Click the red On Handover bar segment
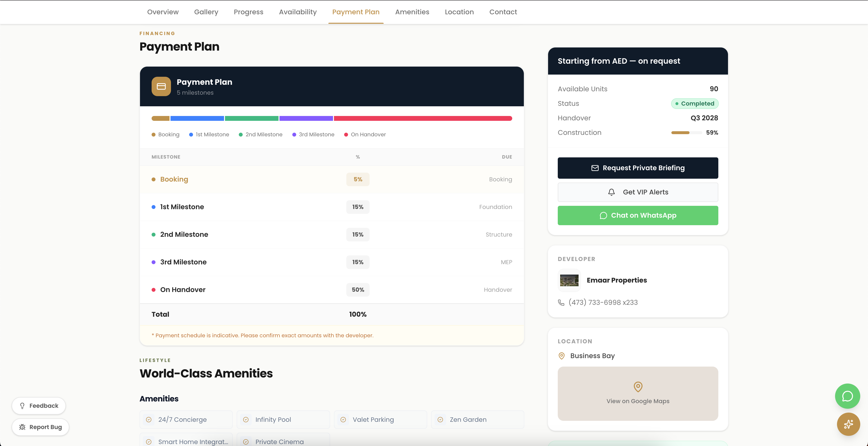 pos(423,118)
